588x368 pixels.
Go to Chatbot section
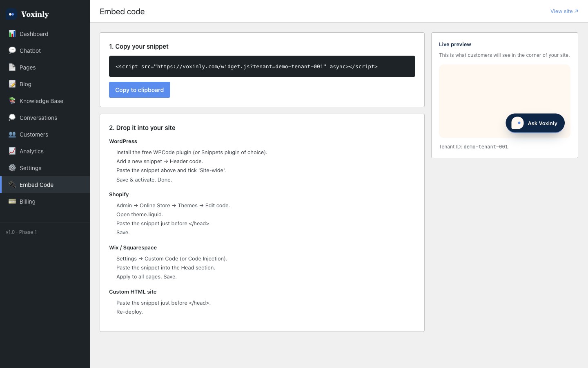(x=45, y=51)
